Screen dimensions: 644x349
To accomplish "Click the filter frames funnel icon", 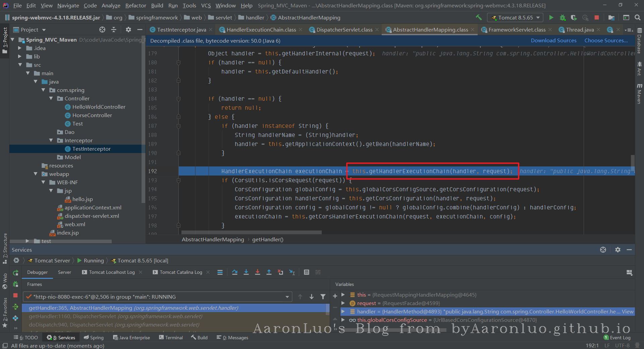I will [x=323, y=297].
